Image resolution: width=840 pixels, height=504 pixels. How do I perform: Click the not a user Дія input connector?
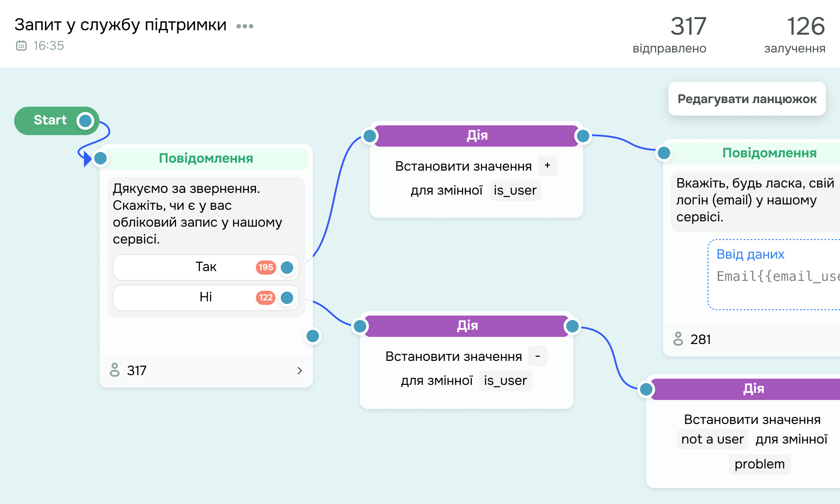646,389
